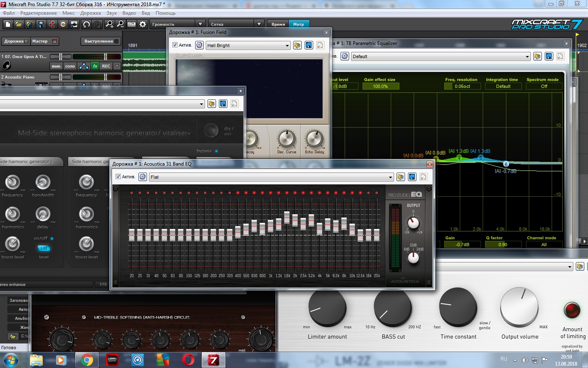Click the Дорожка add track button
The width and height of the screenshot is (588, 368).
(16, 41)
